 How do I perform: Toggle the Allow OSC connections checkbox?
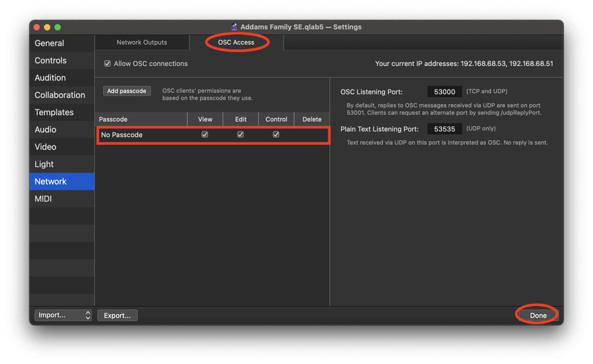(107, 64)
